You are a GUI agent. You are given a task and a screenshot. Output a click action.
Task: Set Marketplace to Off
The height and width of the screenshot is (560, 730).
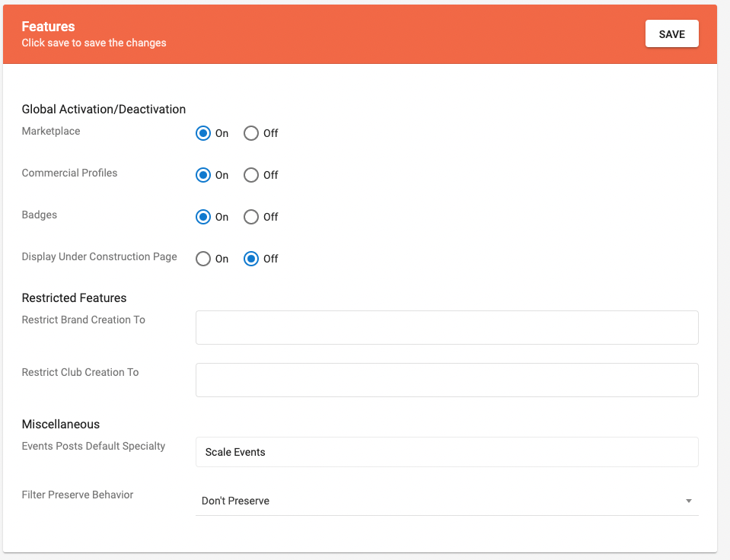click(x=251, y=133)
